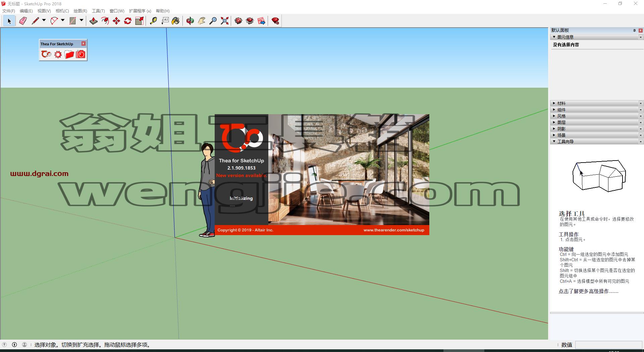Open the 帮助(H) menu

pos(163,11)
